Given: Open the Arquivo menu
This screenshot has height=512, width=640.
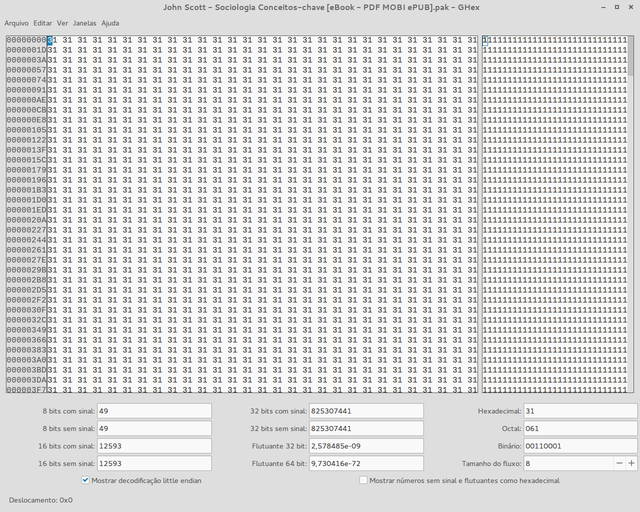Looking at the screenshot, I should 16,22.
